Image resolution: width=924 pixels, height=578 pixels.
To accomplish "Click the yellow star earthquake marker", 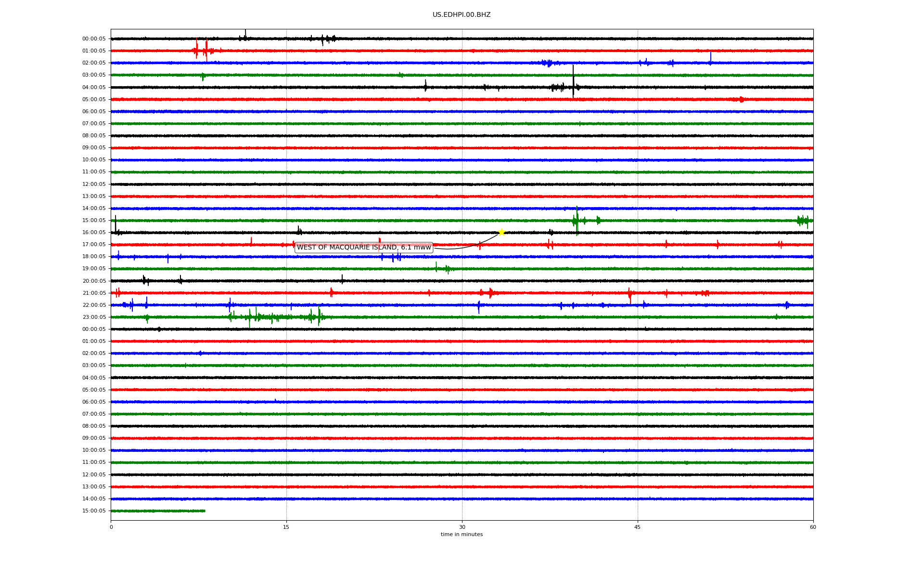I will [501, 232].
